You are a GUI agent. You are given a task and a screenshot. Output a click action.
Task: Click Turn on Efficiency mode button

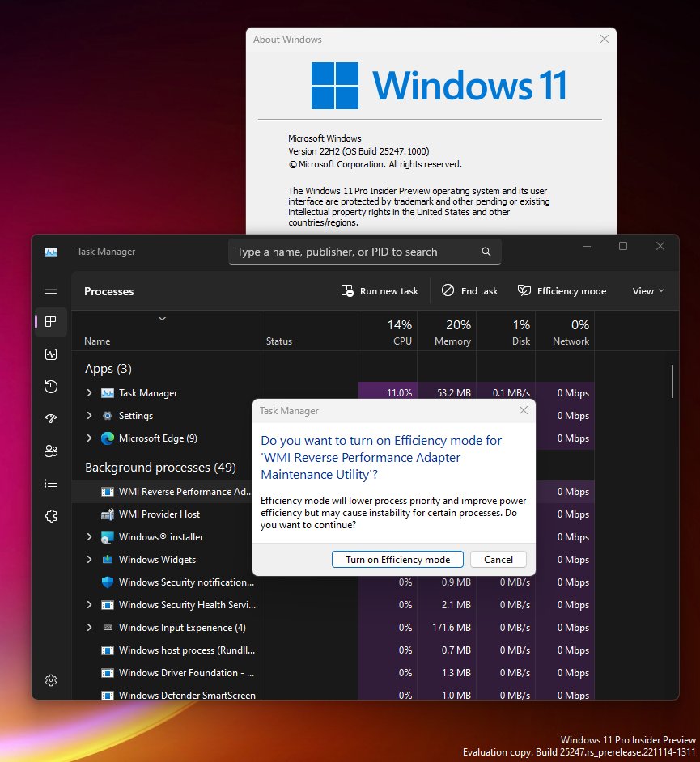pyautogui.click(x=397, y=559)
